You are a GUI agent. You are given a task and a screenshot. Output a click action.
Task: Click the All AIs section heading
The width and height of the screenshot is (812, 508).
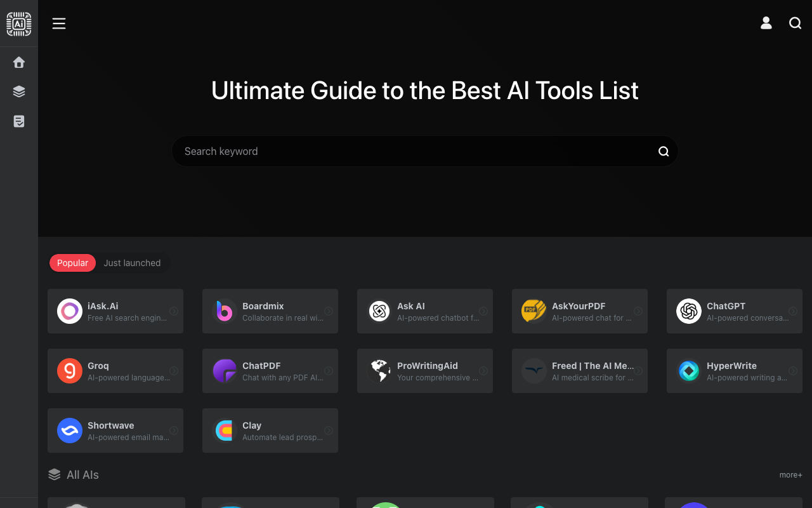click(x=82, y=474)
